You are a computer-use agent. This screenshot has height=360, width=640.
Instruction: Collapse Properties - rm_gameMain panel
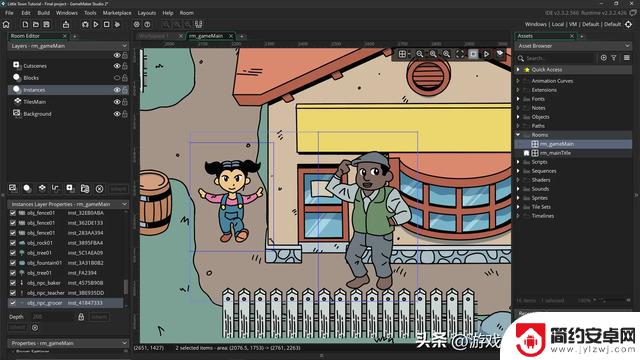tap(124, 343)
